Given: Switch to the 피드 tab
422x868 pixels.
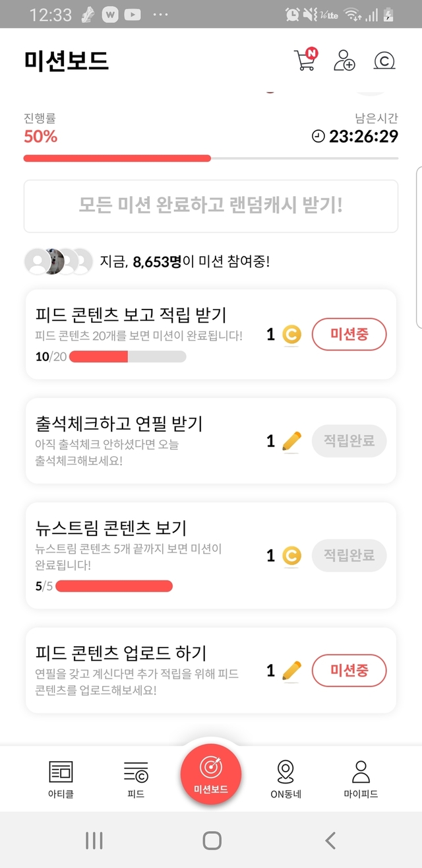Looking at the screenshot, I should pos(136,778).
